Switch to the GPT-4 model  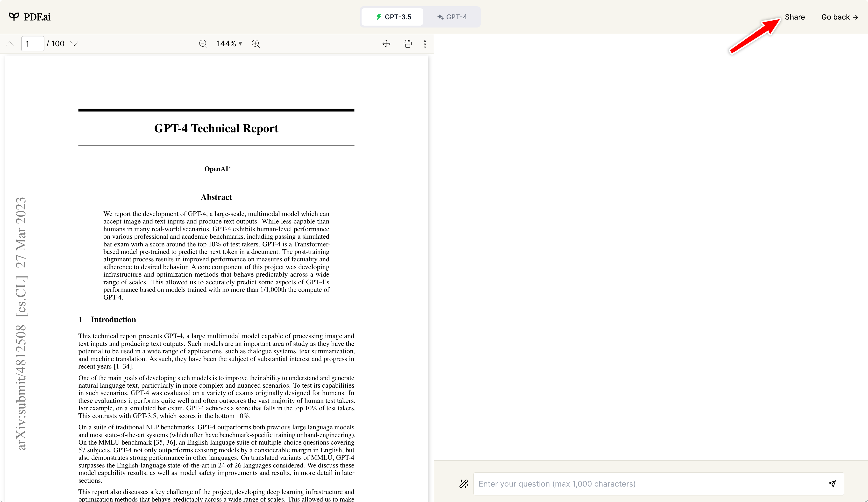(452, 17)
